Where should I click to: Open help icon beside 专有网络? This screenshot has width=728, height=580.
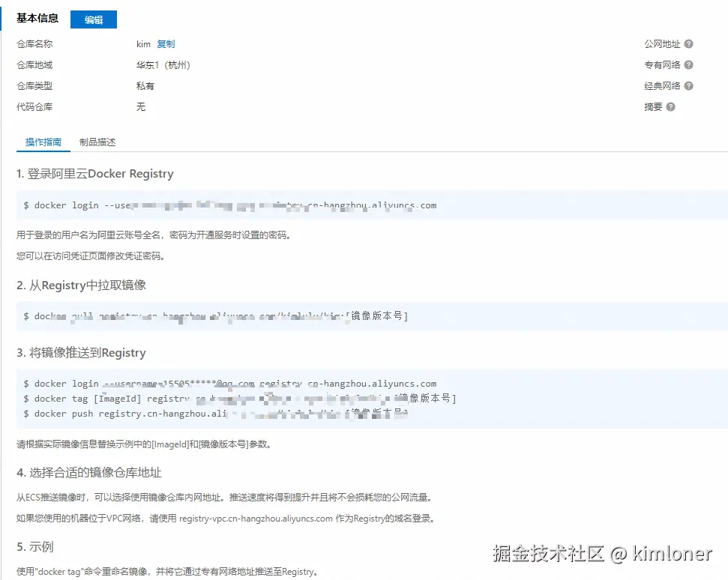pos(688,65)
